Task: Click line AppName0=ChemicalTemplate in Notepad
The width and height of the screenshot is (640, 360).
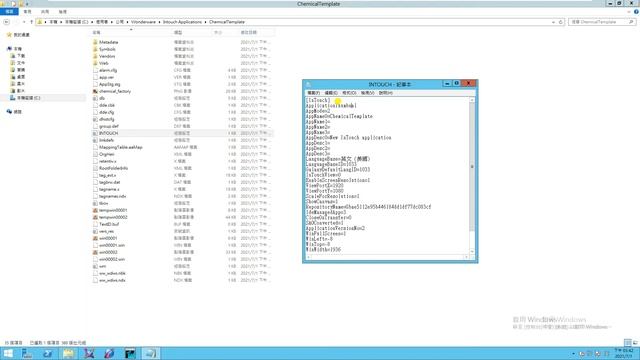Action: [339, 116]
